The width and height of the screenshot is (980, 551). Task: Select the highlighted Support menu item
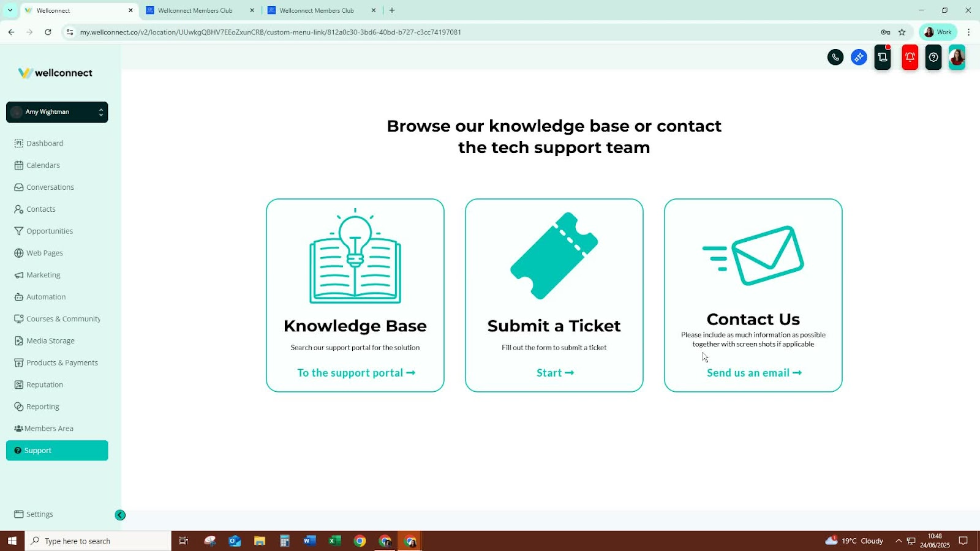[x=57, y=451]
